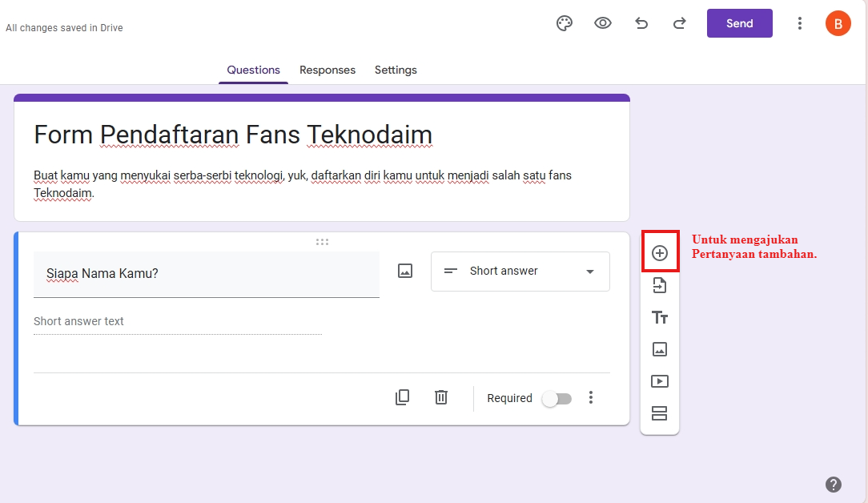Click the Send button
868x503 pixels.
pyautogui.click(x=739, y=23)
